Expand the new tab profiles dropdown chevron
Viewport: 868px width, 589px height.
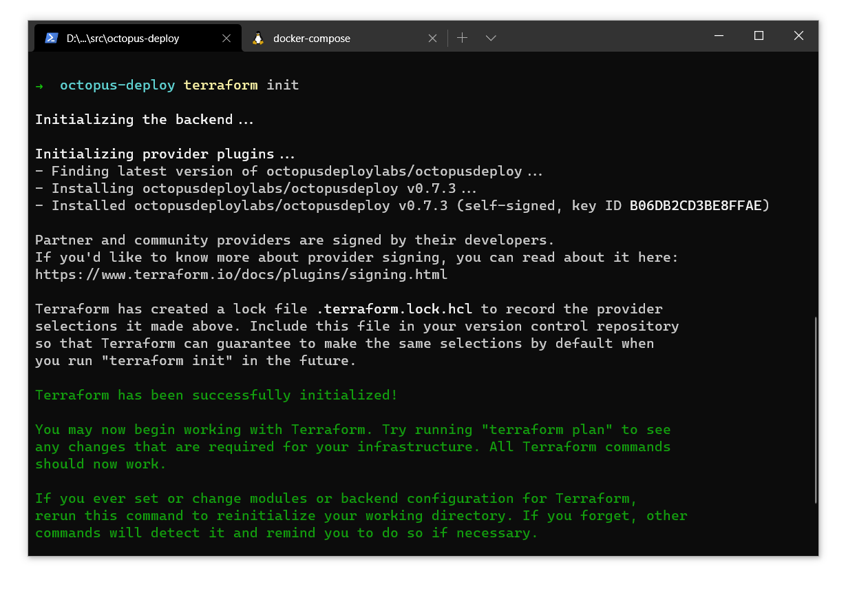491,38
